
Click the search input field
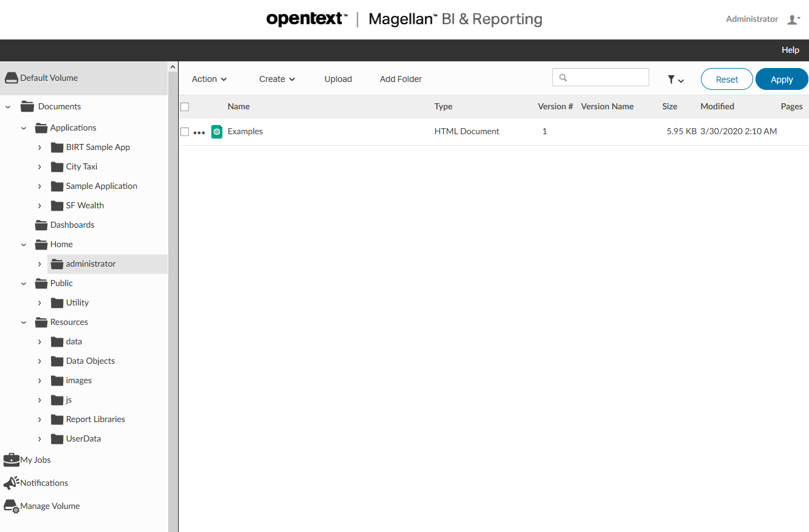[601, 77]
